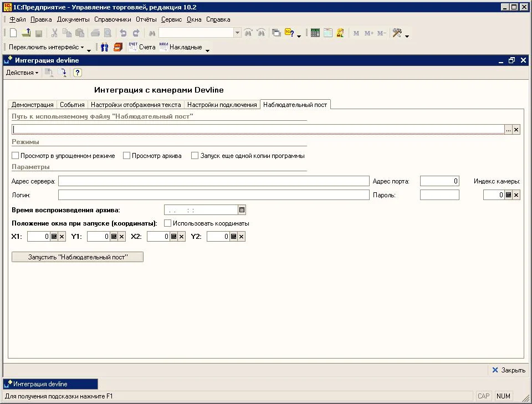The image size is (532, 404).
Task: Open Накладные toolbar button
Action: (x=181, y=47)
